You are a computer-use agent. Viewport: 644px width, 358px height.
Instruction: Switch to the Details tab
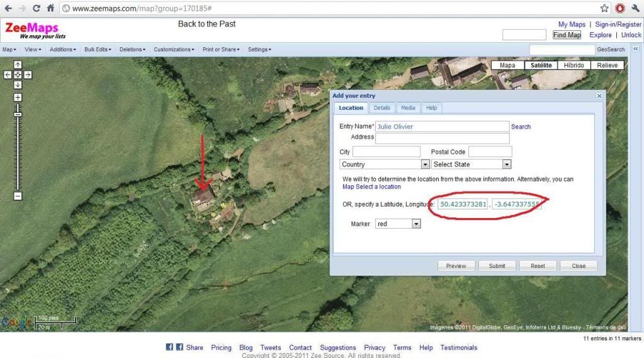click(x=381, y=108)
